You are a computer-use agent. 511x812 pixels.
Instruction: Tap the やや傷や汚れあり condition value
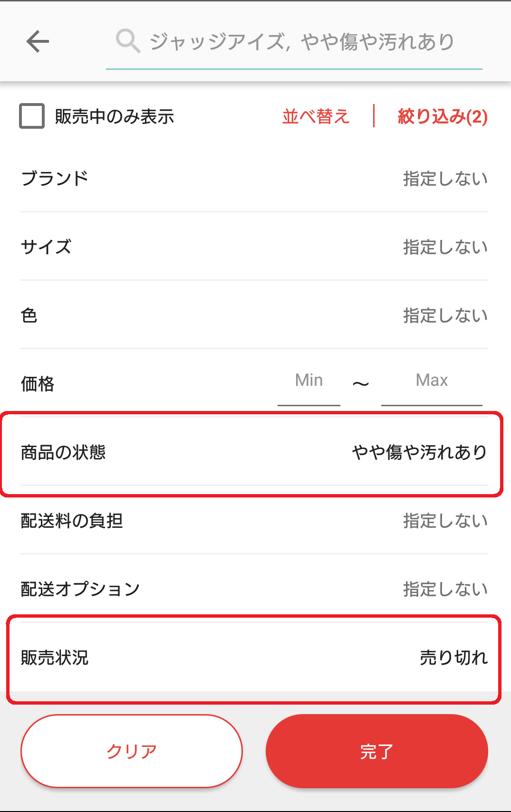coord(419,452)
